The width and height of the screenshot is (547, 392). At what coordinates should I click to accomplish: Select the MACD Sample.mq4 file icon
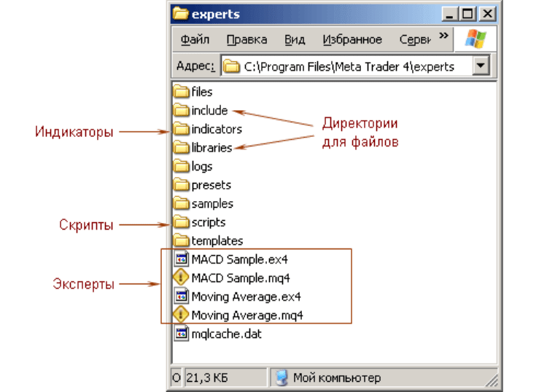[181, 278]
